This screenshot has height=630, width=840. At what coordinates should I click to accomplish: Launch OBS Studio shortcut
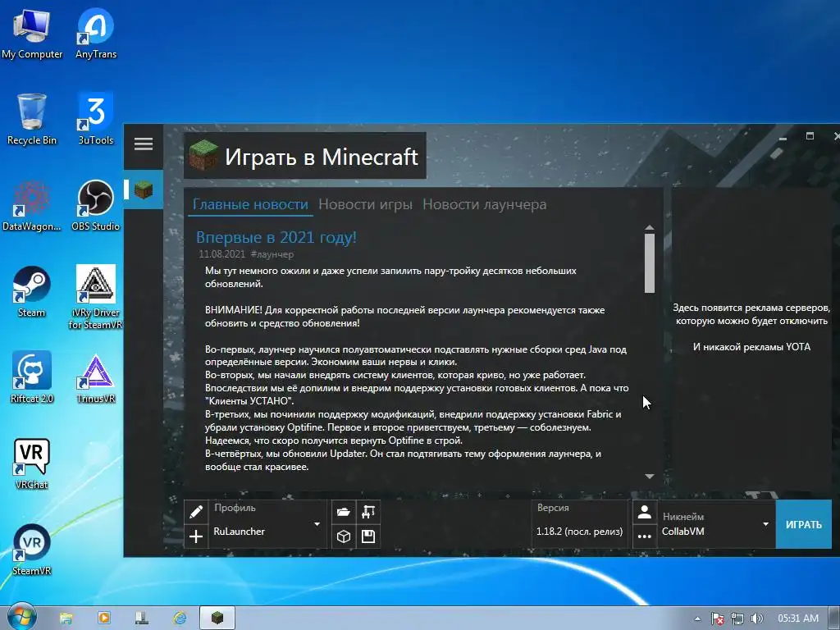click(96, 206)
